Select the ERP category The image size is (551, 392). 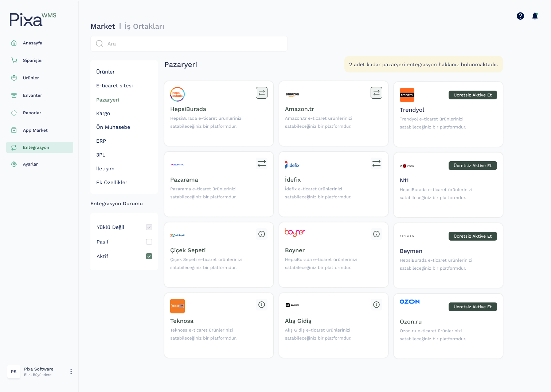coord(101,141)
